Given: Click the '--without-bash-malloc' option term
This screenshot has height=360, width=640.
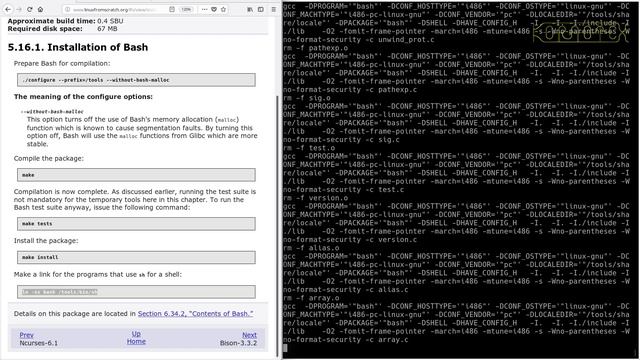Looking at the screenshot, I should [x=52, y=111].
